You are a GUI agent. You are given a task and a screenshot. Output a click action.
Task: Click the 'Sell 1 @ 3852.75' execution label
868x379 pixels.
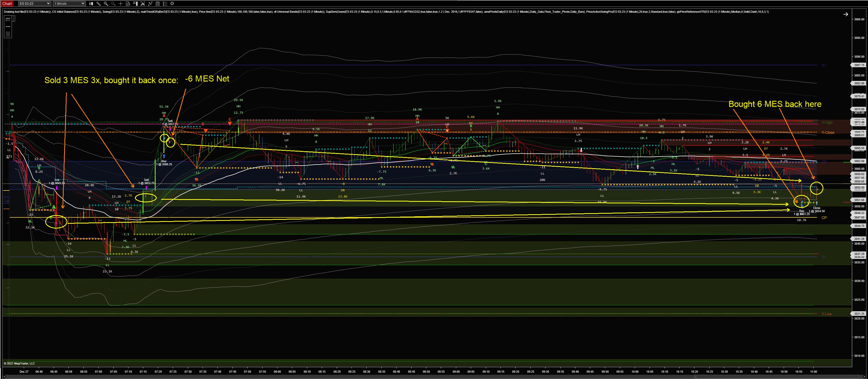click(146, 182)
